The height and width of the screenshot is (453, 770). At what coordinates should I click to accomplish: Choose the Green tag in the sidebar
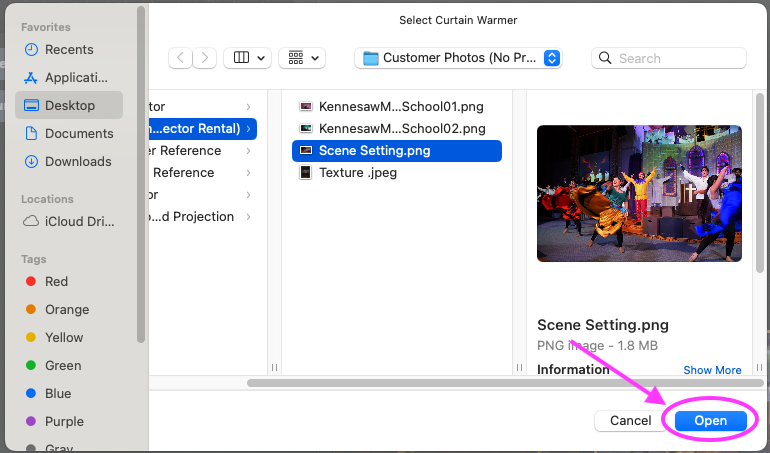(62, 365)
